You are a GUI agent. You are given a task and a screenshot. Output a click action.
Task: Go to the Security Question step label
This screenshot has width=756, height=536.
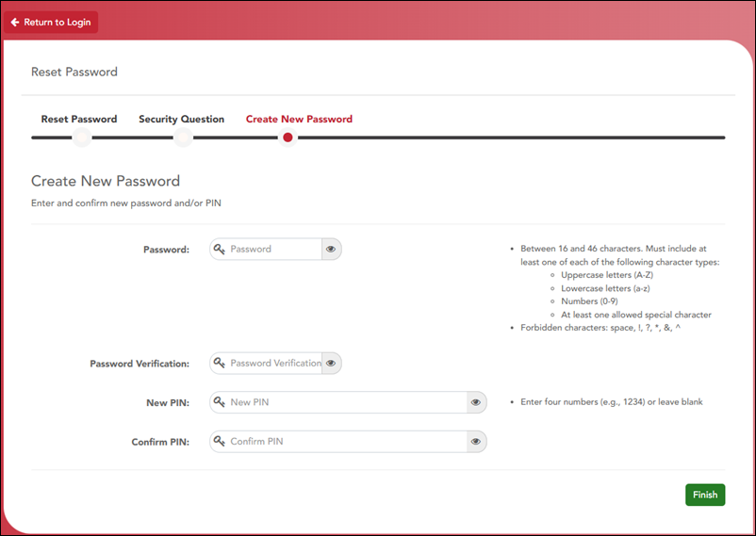181,119
